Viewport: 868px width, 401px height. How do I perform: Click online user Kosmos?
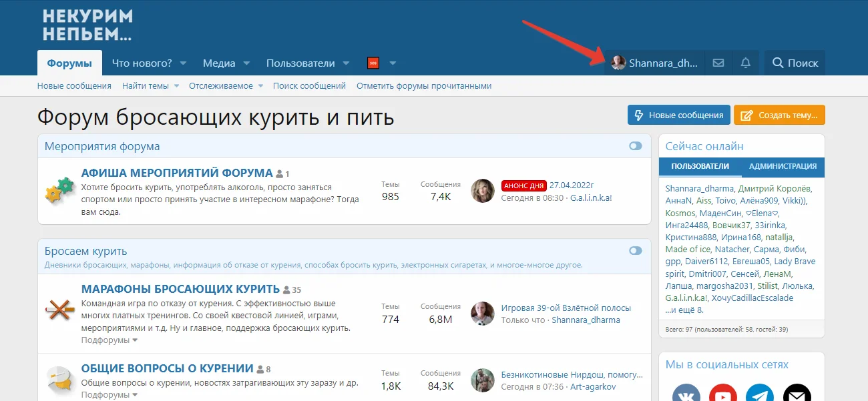(x=680, y=213)
